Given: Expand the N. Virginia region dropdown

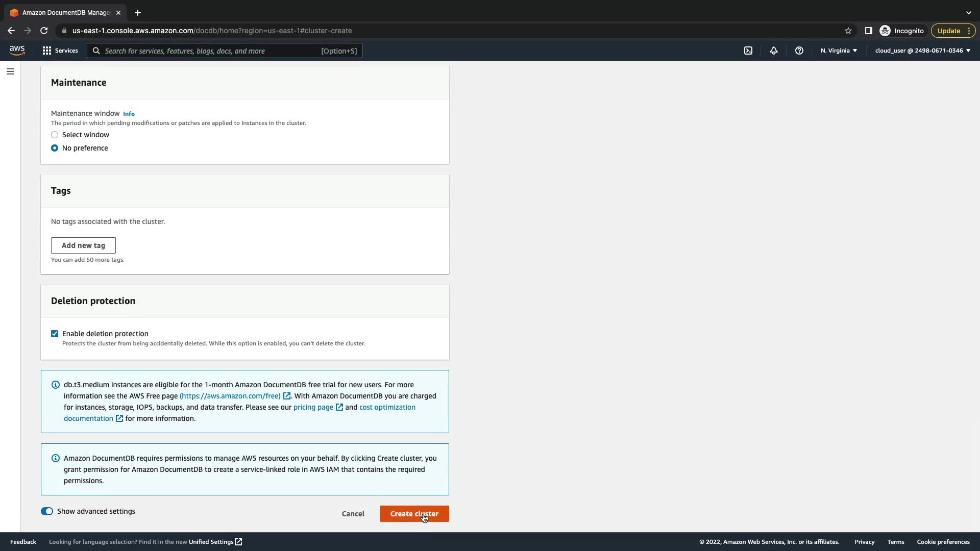Looking at the screenshot, I should pyautogui.click(x=839, y=51).
